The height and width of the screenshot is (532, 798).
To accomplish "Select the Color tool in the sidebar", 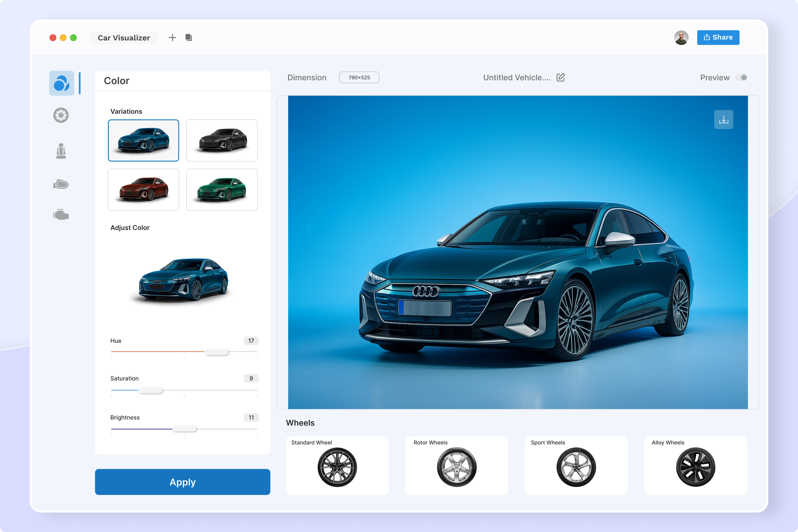I will tap(61, 83).
